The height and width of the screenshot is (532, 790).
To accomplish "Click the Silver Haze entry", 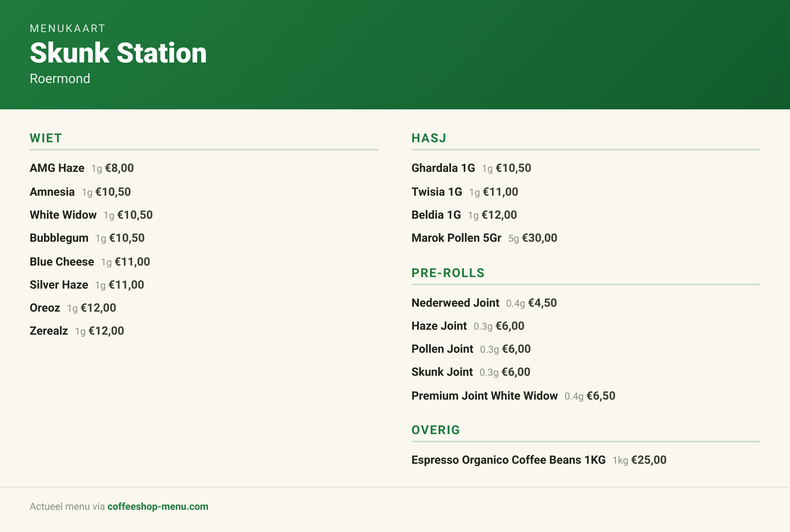I will tap(87, 285).
